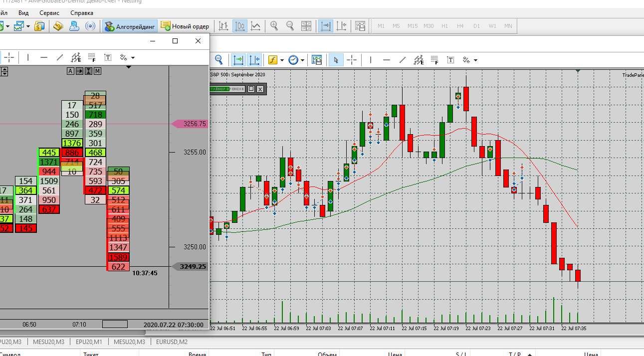
Task: Choose the Fibonacci retracement tool in right toolbar
Action: coord(434,60)
